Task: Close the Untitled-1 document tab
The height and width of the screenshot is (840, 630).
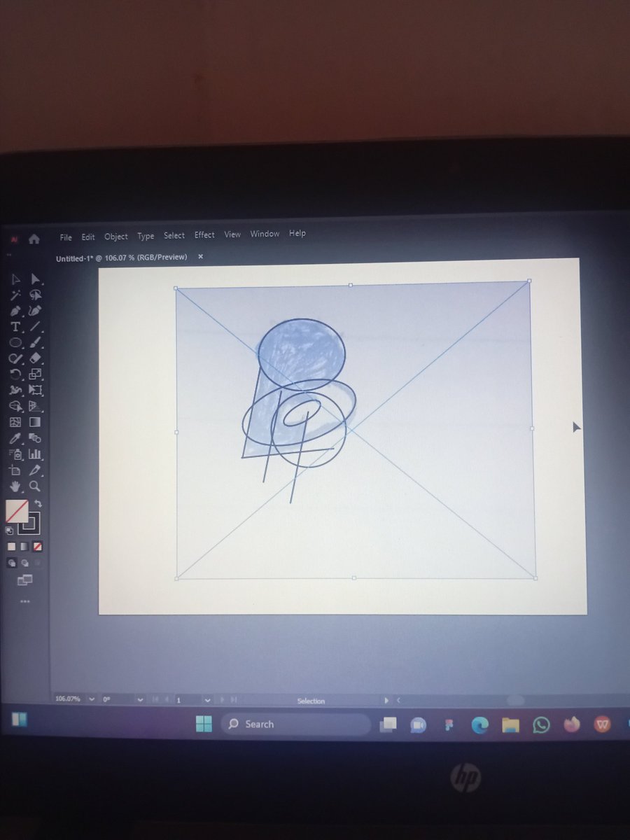Action: [200, 257]
